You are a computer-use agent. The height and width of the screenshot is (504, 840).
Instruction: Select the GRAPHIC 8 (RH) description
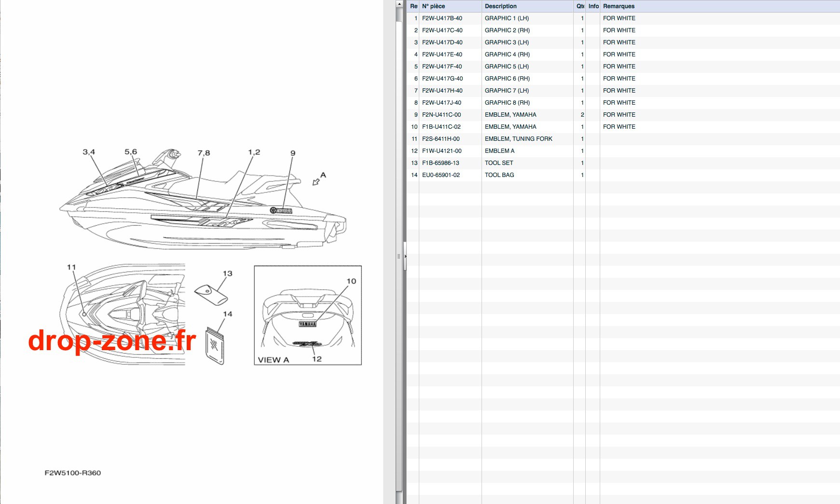coord(507,103)
